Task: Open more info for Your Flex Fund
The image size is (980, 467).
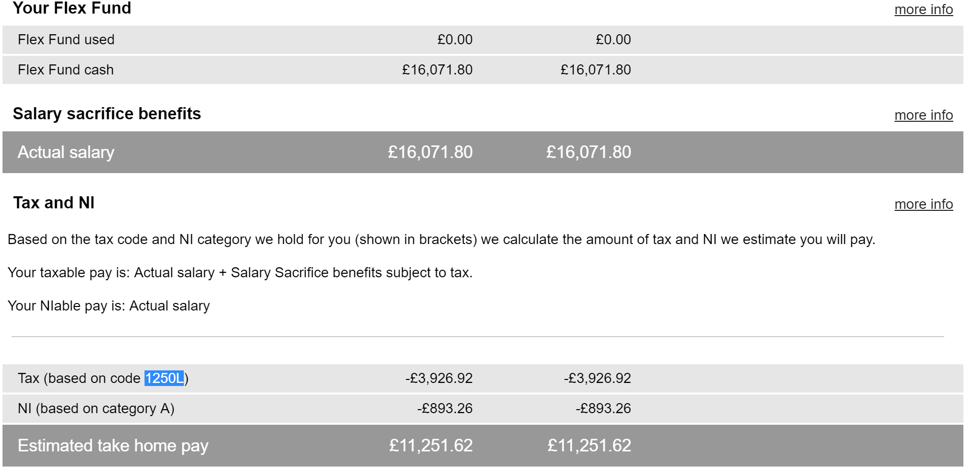Action: coord(923,10)
